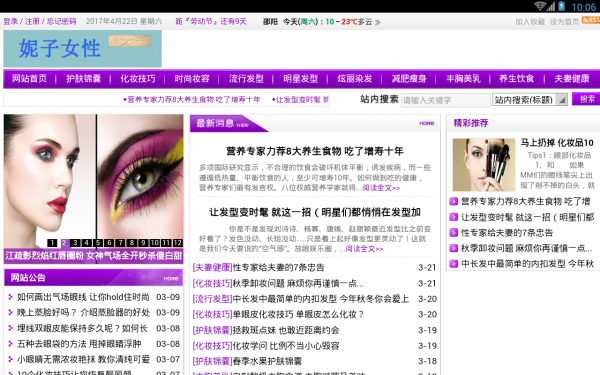The height and width of the screenshot is (375, 600).
Task: Open recommended title 马上扔掉 化妆品10
Action: click(x=557, y=143)
